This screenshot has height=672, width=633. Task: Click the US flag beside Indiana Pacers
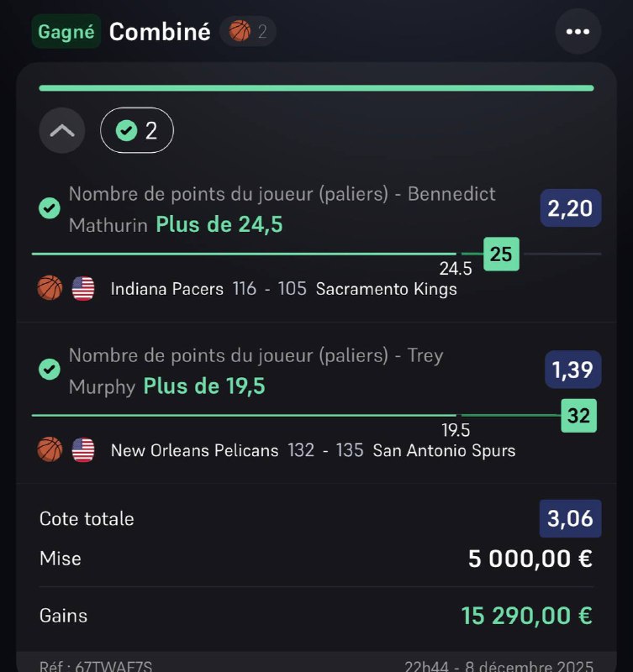(83, 289)
